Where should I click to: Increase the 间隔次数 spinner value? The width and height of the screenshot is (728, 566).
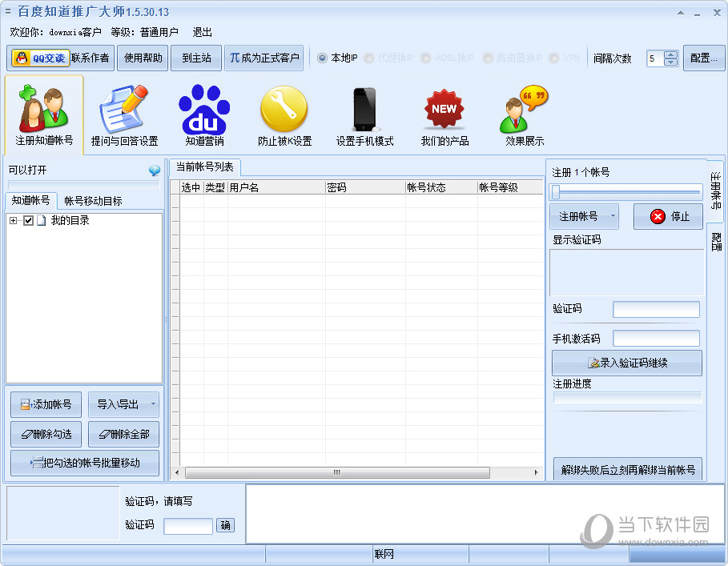click(670, 54)
